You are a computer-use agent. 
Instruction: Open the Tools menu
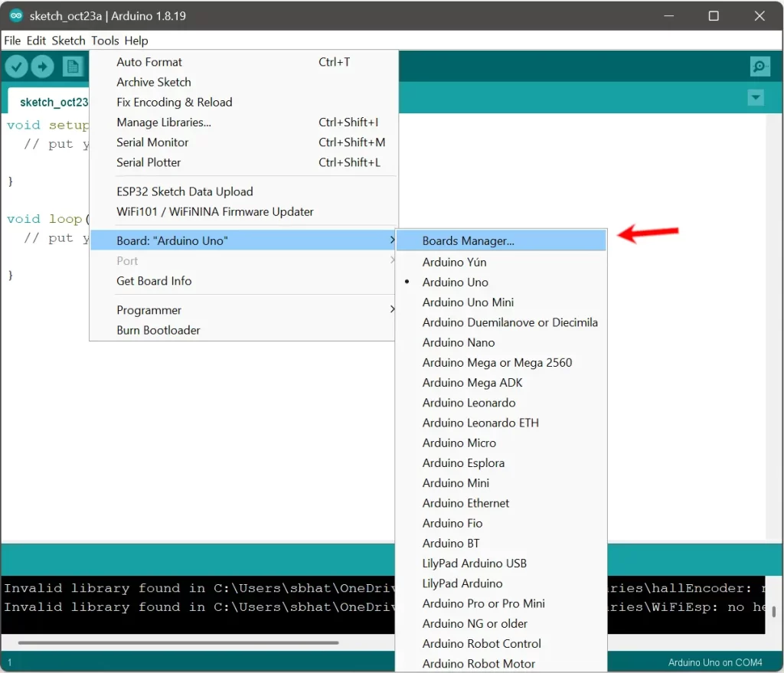pos(105,41)
